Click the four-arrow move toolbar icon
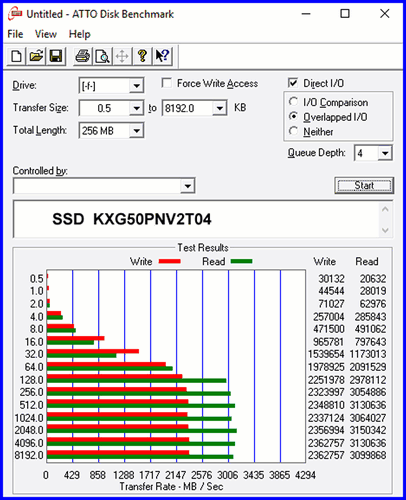 tap(122, 56)
